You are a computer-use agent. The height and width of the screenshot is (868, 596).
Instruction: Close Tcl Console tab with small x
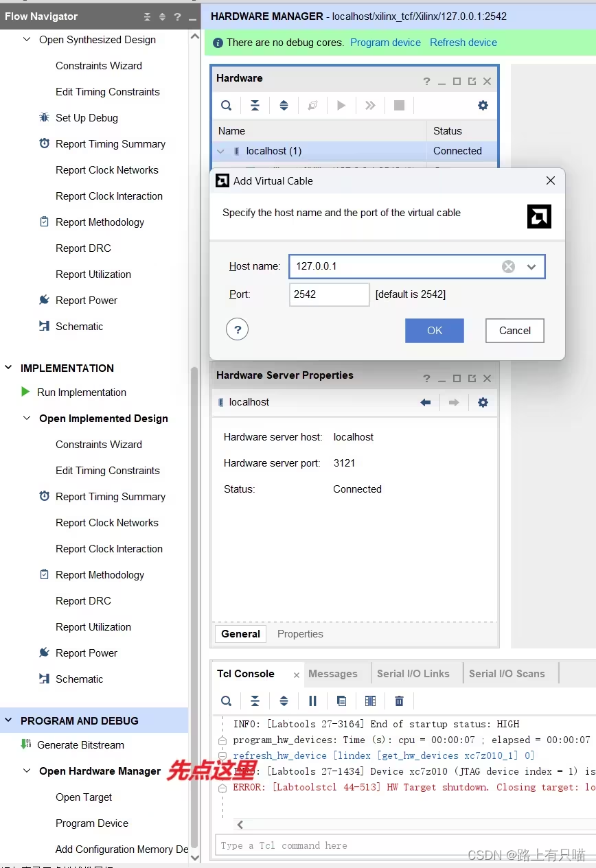(x=297, y=675)
